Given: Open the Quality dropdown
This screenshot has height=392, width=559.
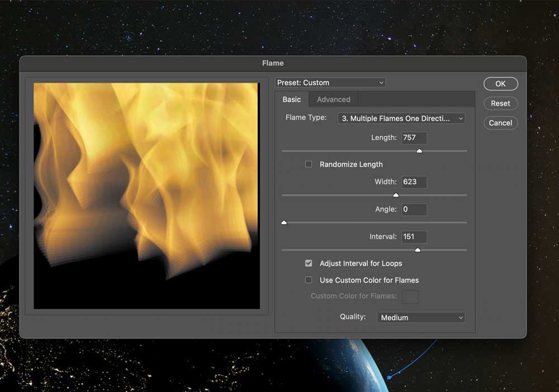Looking at the screenshot, I should 421,317.
